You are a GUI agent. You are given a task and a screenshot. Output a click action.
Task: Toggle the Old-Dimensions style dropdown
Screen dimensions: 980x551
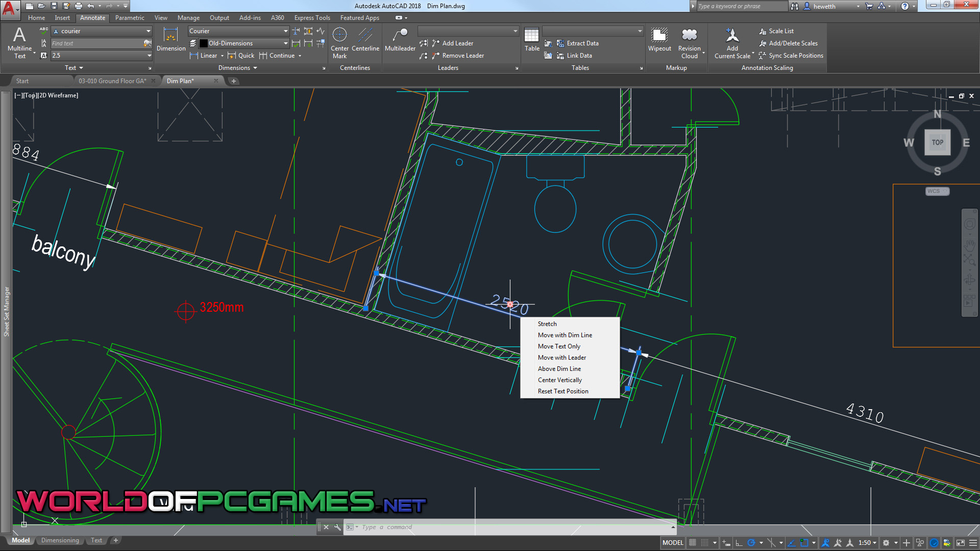point(283,43)
